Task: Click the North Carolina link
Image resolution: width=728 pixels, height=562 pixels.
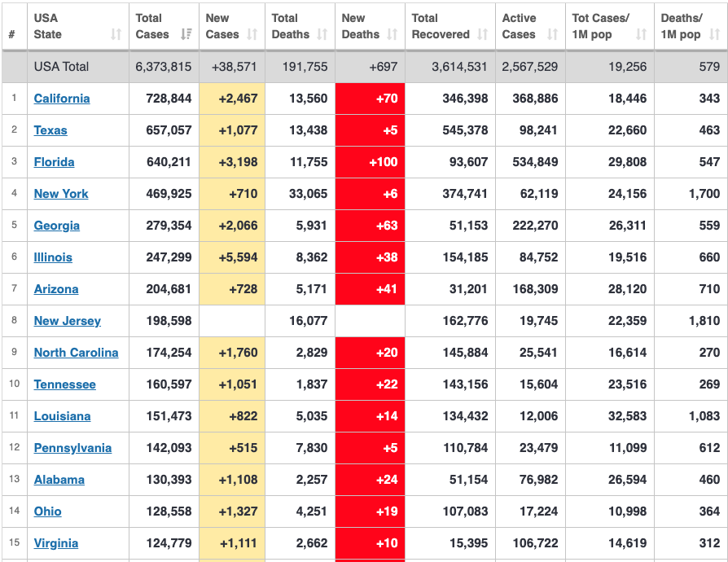Action: point(76,353)
